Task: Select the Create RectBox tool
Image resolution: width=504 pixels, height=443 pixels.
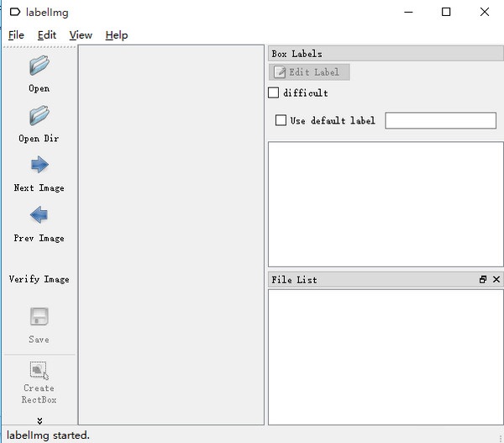Action: point(39,370)
